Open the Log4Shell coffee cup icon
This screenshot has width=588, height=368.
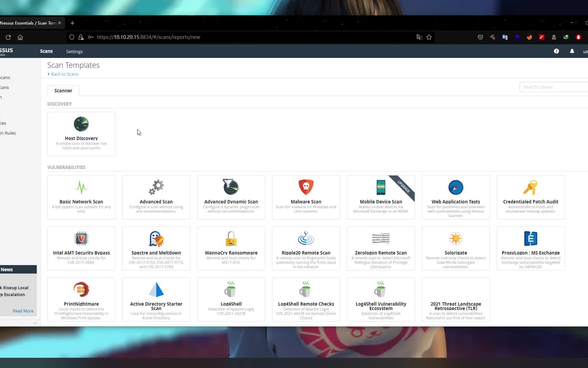(231, 289)
